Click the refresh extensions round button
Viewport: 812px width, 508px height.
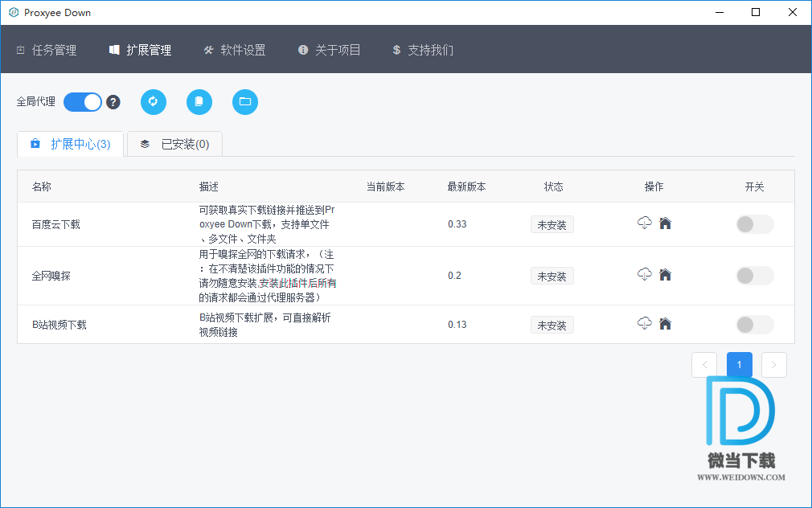coord(154,101)
